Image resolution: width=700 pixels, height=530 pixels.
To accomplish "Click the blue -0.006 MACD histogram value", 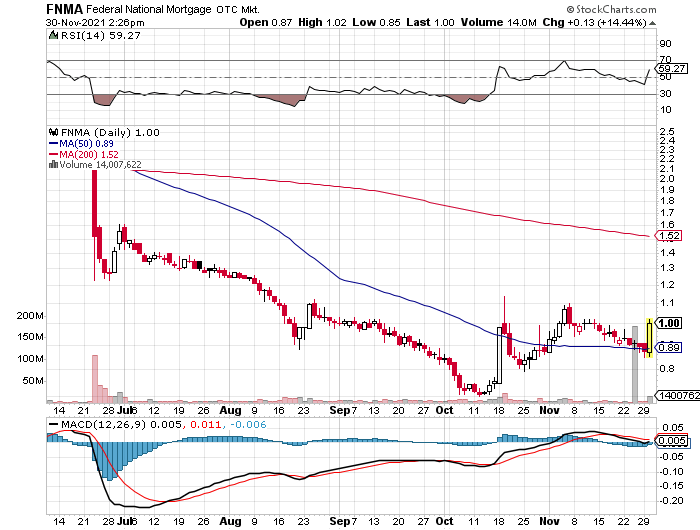I will [248, 424].
